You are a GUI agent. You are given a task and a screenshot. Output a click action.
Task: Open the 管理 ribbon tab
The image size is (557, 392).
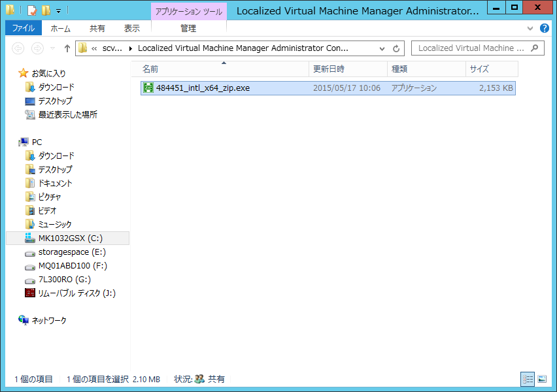tap(188, 28)
